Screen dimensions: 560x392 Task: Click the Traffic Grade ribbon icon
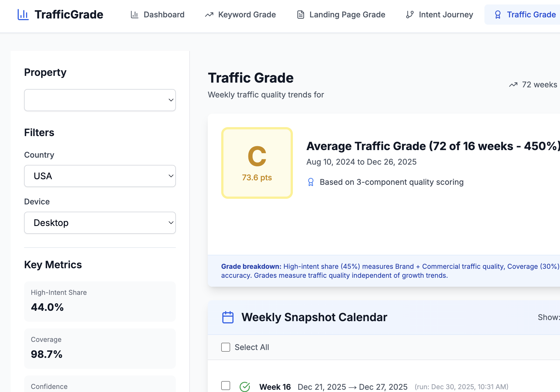[x=498, y=15]
